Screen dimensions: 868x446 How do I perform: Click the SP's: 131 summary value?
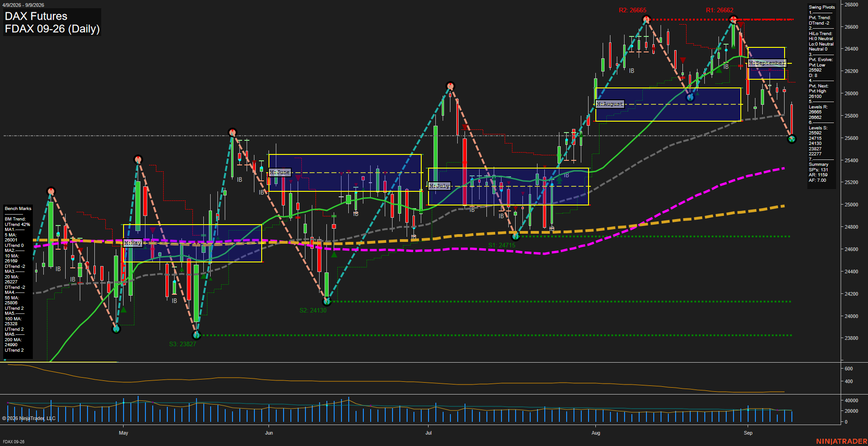(x=818, y=170)
